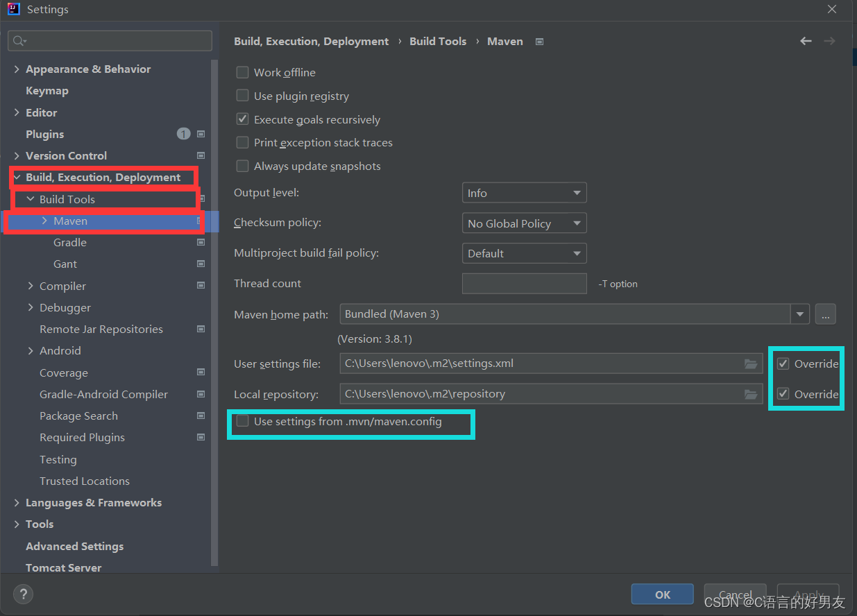
Task: Open Maven home path dropdown arrow
Action: click(x=800, y=314)
